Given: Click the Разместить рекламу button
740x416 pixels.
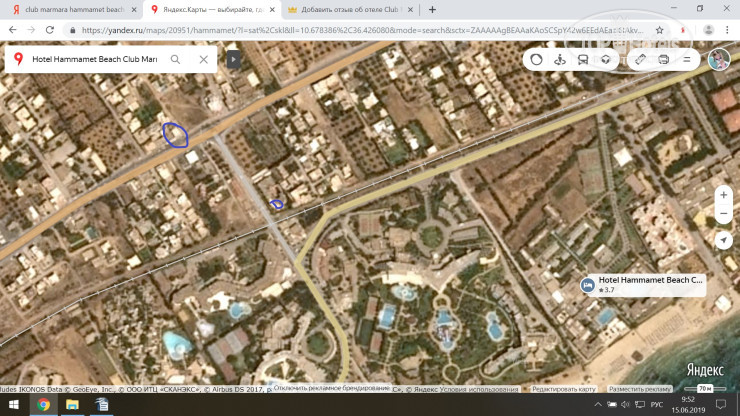Looking at the screenshot, I should (640, 388).
